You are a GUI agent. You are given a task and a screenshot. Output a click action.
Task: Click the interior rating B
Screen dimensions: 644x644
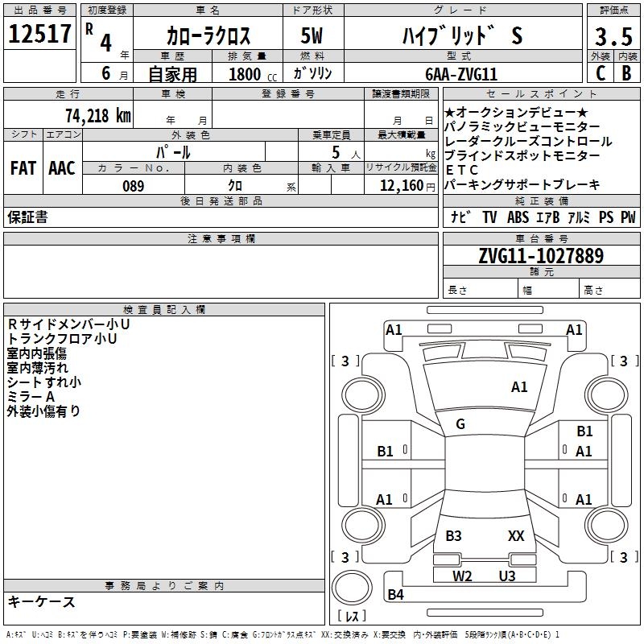tap(627, 73)
